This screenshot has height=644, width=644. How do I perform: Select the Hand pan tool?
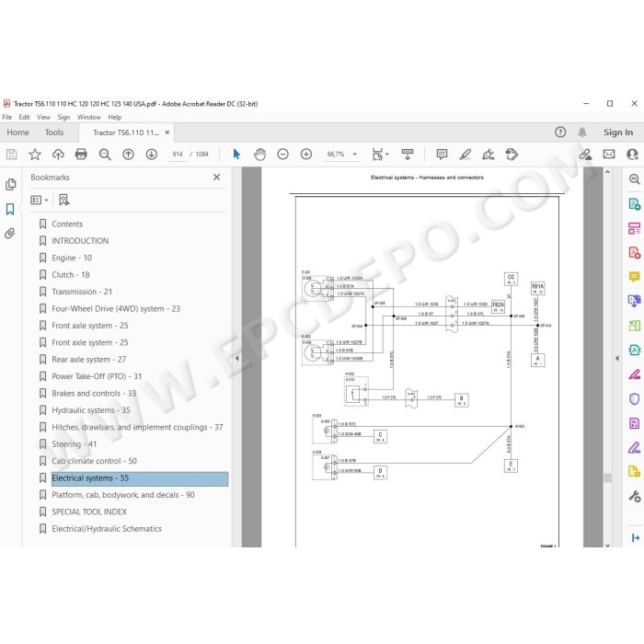(x=259, y=155)
